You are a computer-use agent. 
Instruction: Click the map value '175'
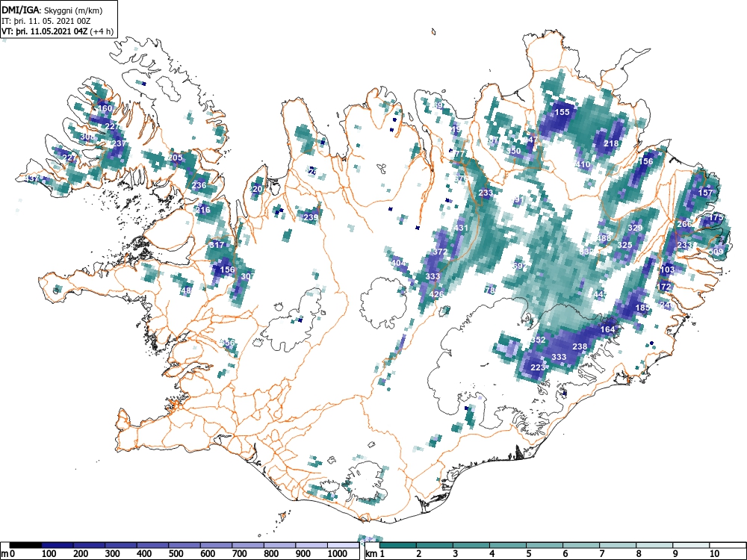point(716,217)
